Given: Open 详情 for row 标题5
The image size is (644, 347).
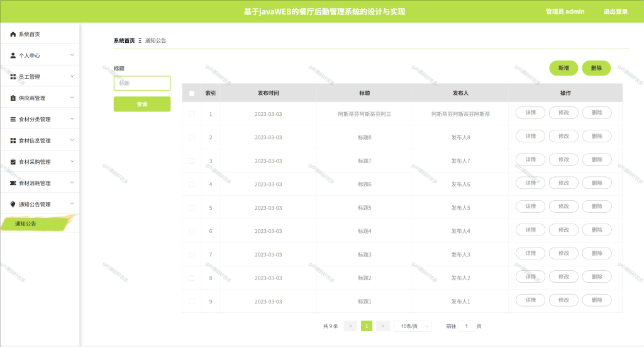Looking at the screenshot, I should coord(530,207).
